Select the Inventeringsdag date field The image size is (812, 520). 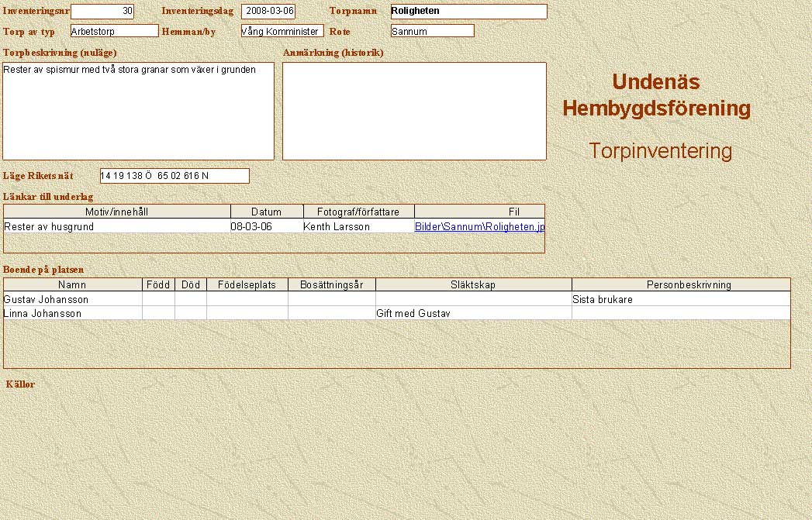(268, 12)
